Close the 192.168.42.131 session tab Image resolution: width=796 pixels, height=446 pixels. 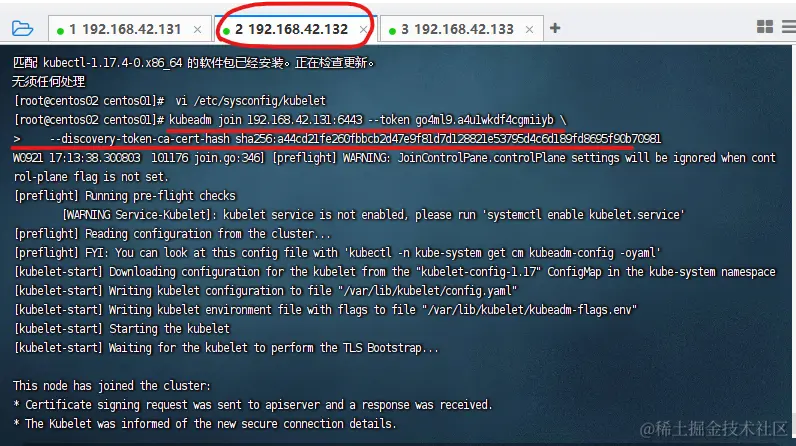tap(197, 30)
